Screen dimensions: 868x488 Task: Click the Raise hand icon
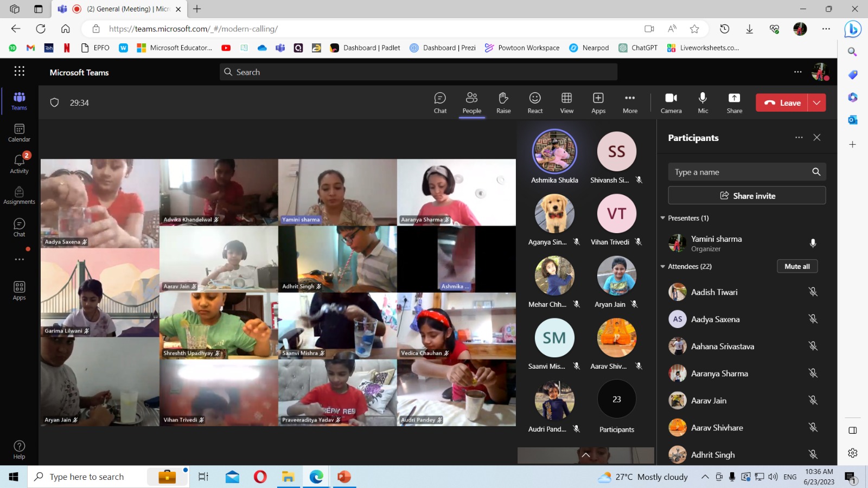coord(503,102)
